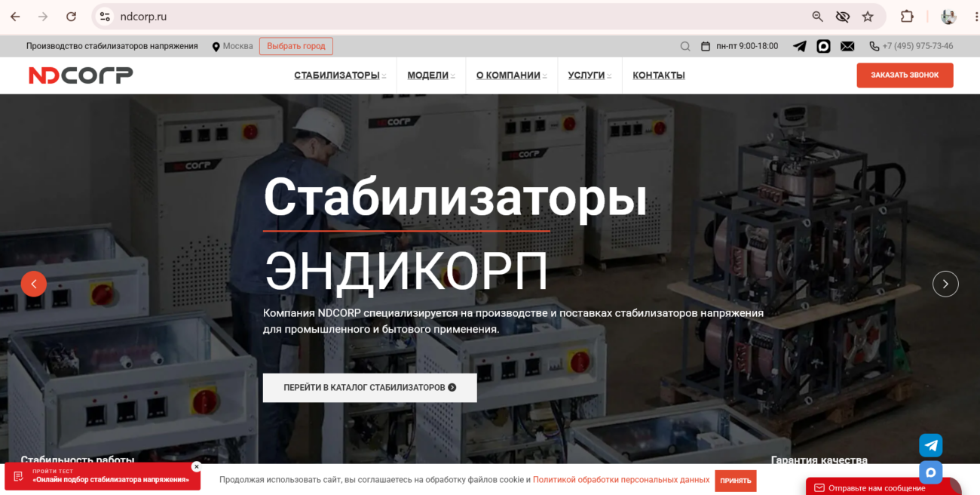980x495 pixels.
Task: Show next slide with right arrow
Action: [945, 284]
